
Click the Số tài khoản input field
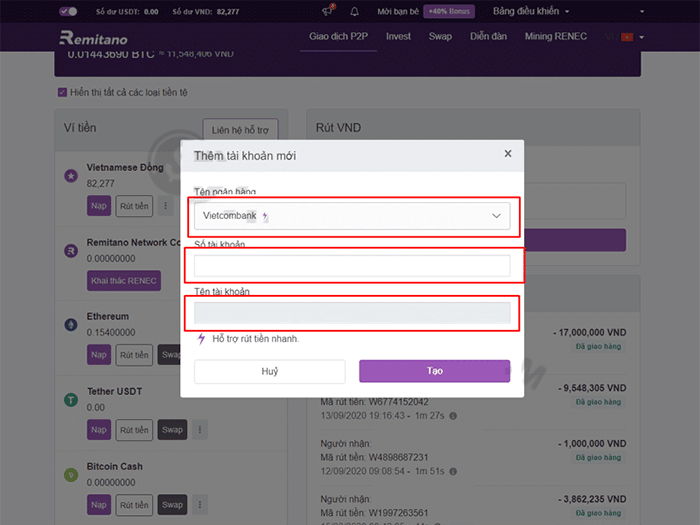(352, 266)
